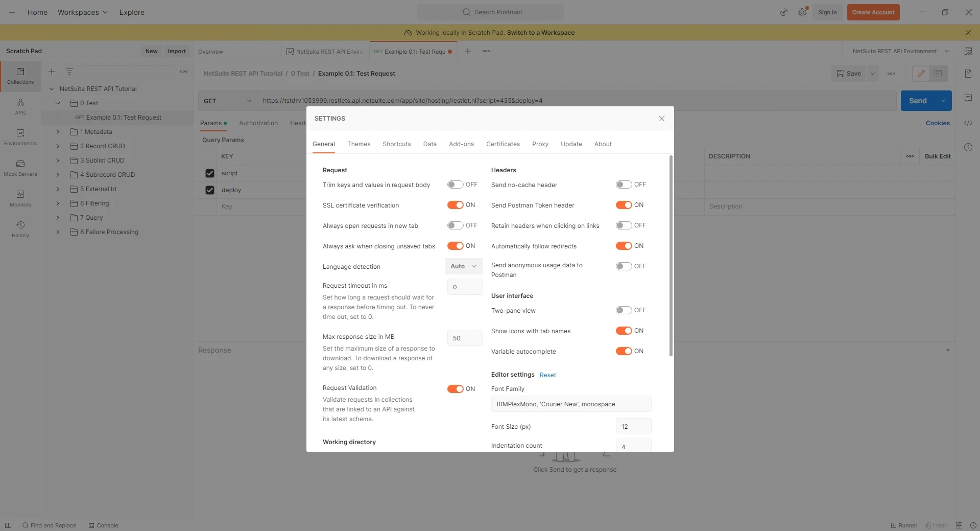This screenshot has width=980, height=531.
Task: Collapse the 0 Test folder
Action: tap(58, 103)
